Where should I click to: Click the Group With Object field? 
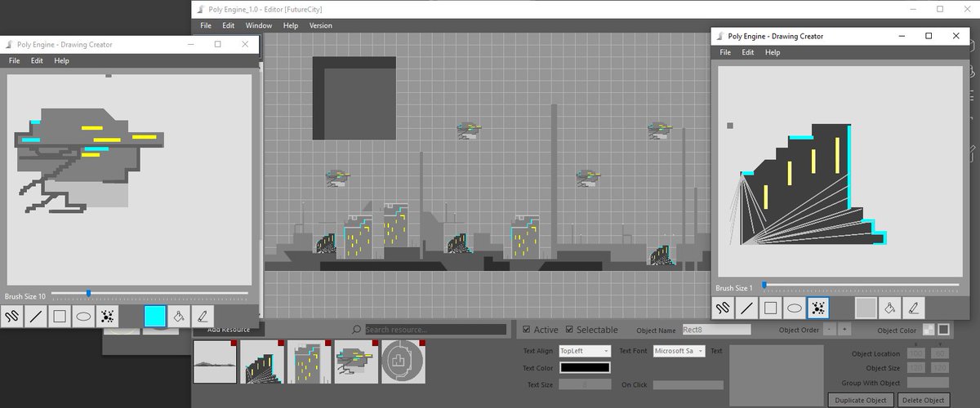tap(929, 383)
